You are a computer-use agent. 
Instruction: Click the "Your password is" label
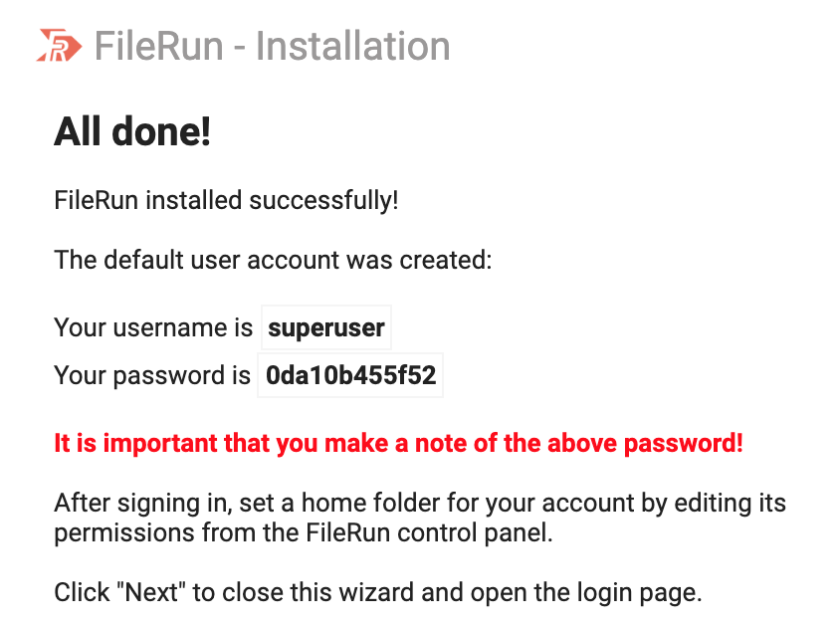click(152, 375)
